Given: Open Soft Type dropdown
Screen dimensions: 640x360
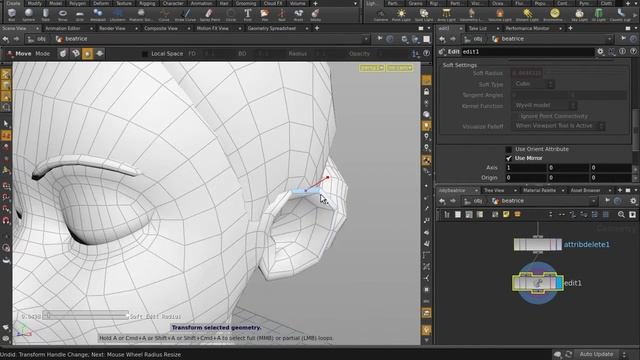Looking at the screenshot, I should 533,84.
